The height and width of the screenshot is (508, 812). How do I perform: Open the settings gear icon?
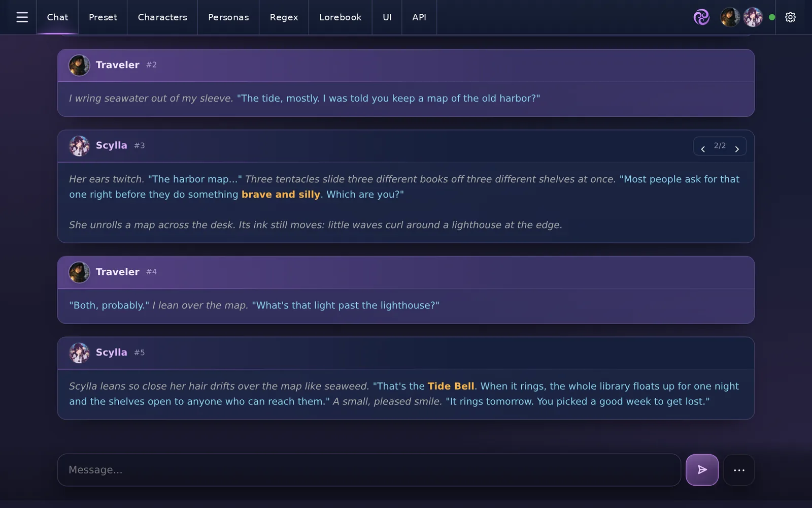790,17
